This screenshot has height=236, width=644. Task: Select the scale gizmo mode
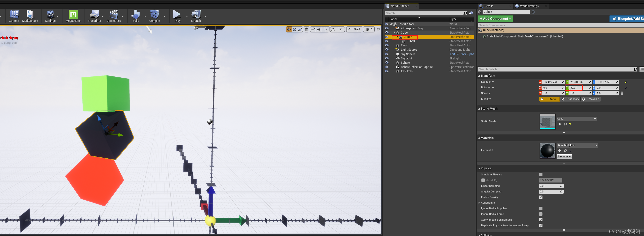300,30
